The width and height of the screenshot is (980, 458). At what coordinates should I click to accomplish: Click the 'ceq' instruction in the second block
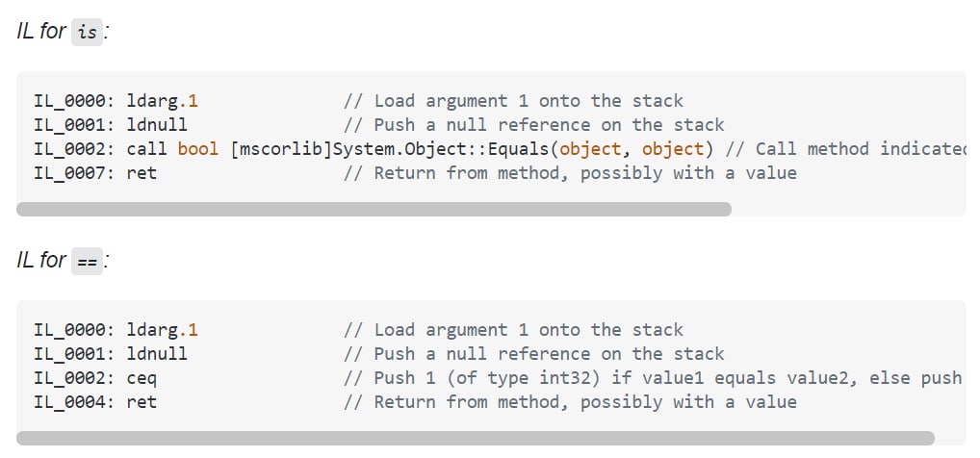click(142, 378)
